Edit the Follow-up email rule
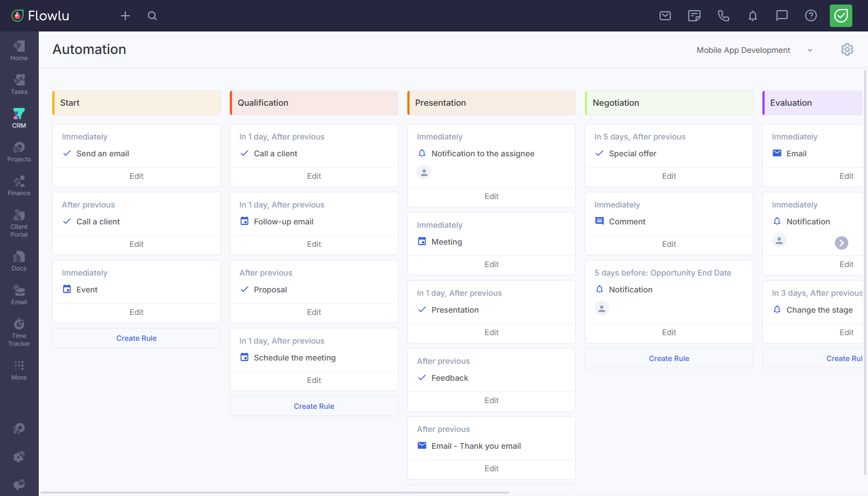The image size is (868, 496). pos(314,244)
